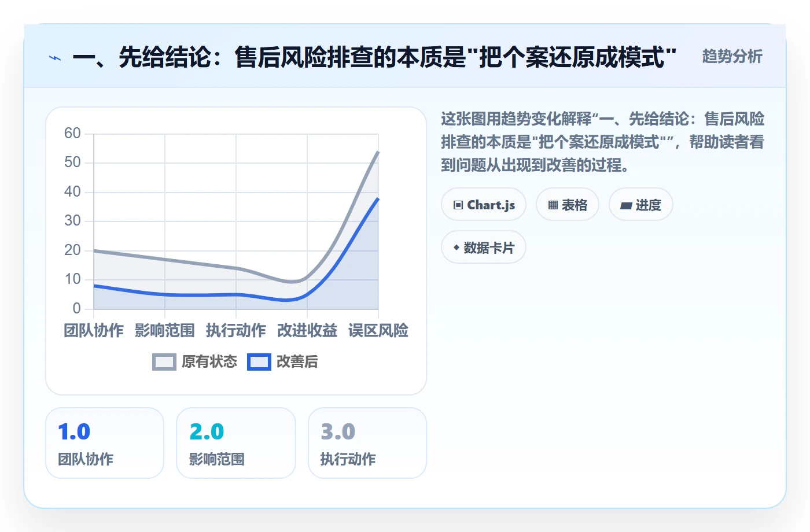
Task: Click the 趋势分析 label in header
Action: 732,56
